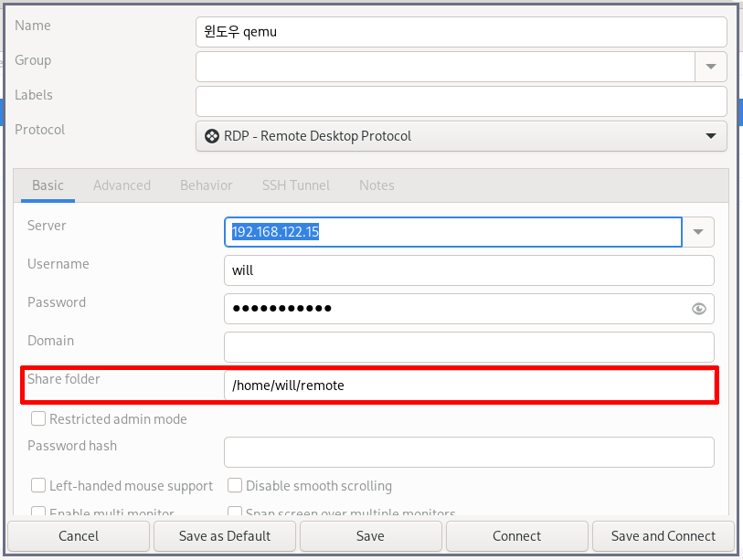
Task: Focus the Username input field
Action: click(469, 270)
